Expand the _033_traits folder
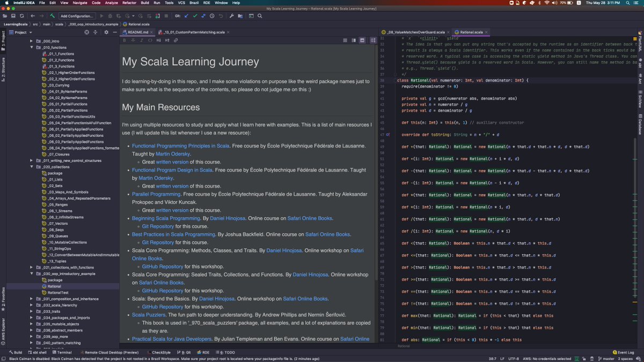This screenshot has width=644, height=362. click(x=31, y=311)
